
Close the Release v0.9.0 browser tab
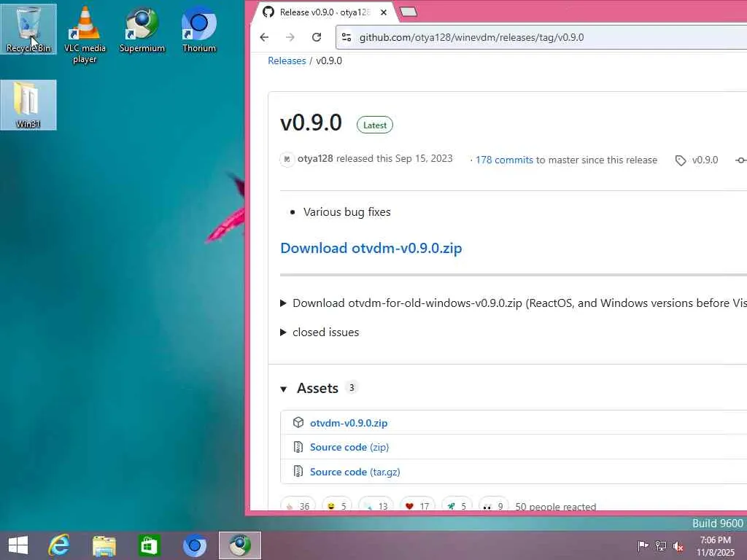[384, 12]
